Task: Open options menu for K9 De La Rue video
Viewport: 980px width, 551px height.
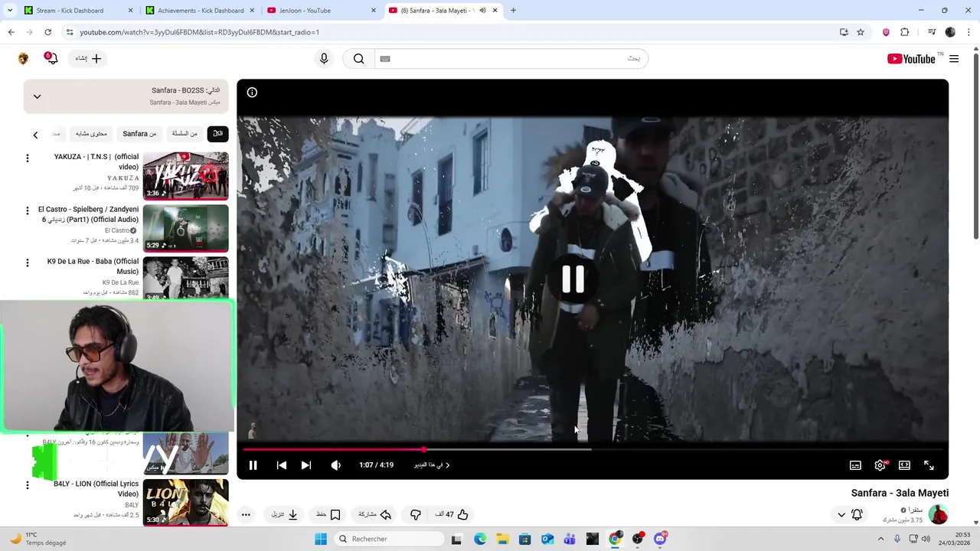Action: tap(28, 262)
